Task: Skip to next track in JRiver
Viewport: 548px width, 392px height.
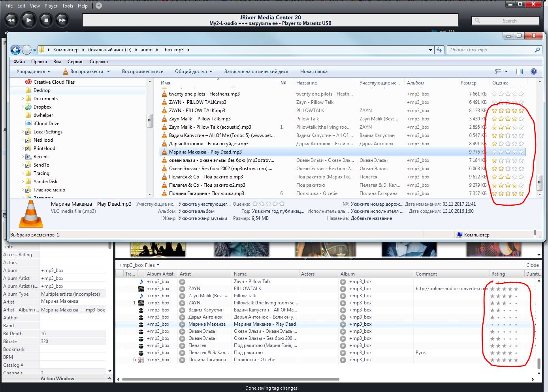Action: coord(62,20)
